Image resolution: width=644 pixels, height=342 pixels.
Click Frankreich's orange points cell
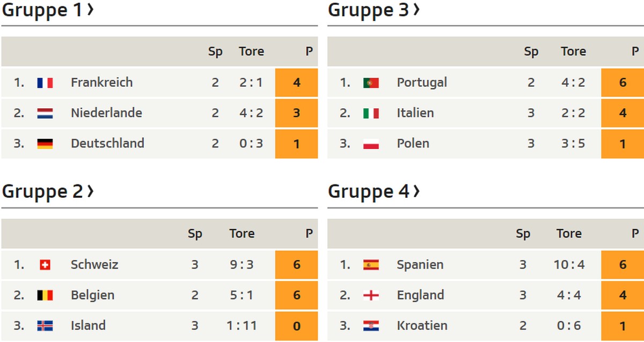tap(296, 83)
